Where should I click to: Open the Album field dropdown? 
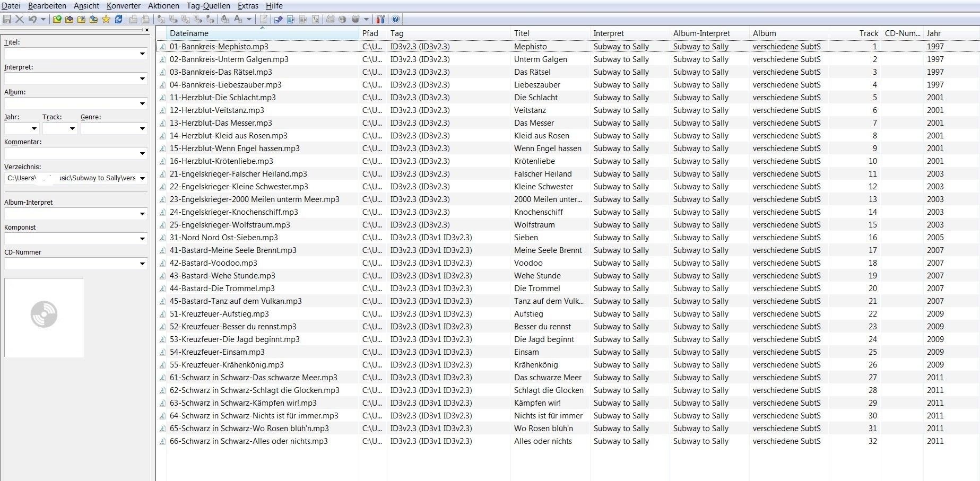[142, 103]
